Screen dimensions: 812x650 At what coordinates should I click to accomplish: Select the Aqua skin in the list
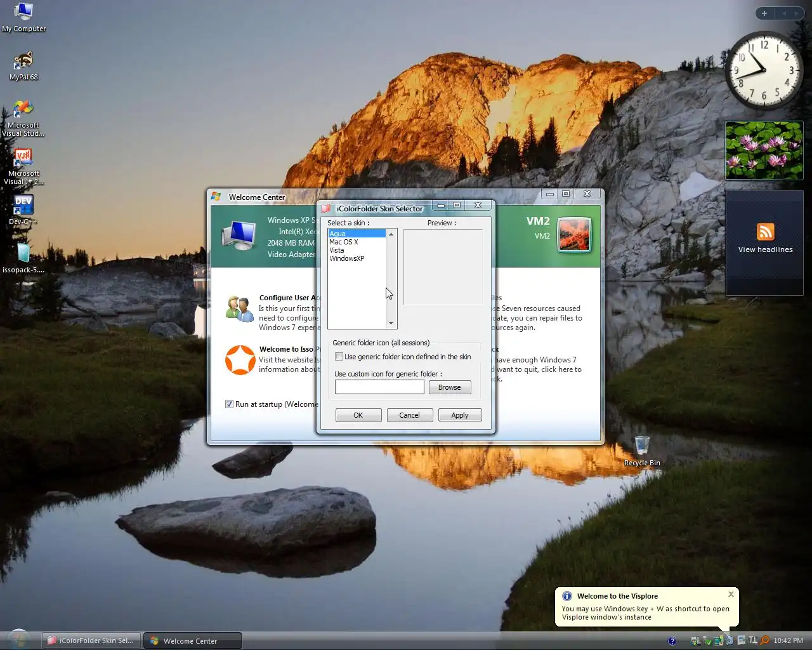(357, 234)
